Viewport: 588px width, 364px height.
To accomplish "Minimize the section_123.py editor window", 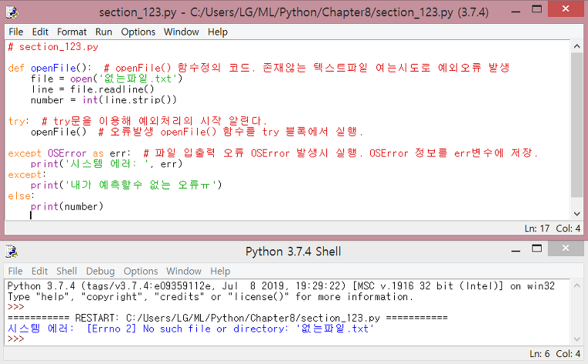I will (x=516, y=12).
